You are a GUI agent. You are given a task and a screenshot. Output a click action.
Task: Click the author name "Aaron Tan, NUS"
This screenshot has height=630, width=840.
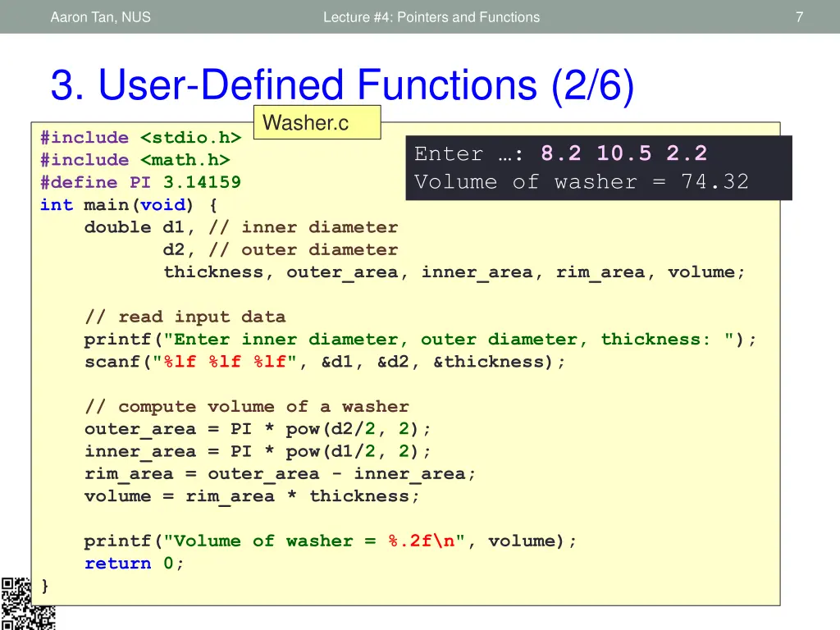pyautogui.click(x=100, y=16)
